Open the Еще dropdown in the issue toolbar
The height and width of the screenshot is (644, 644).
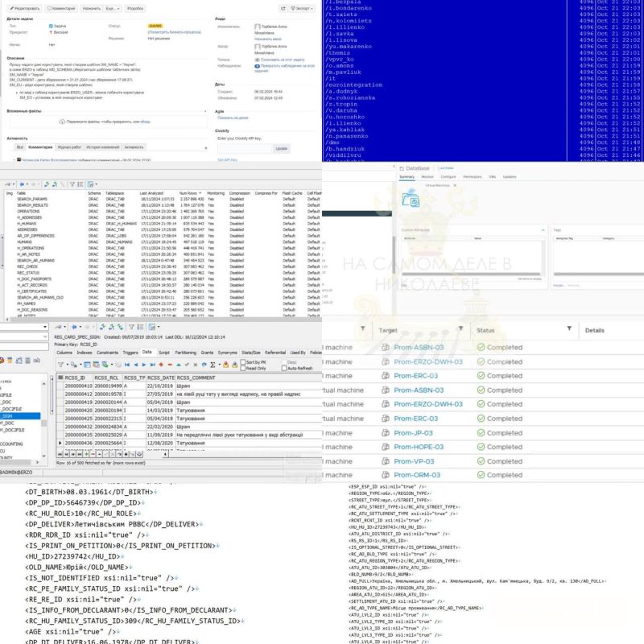click(113, 8)
